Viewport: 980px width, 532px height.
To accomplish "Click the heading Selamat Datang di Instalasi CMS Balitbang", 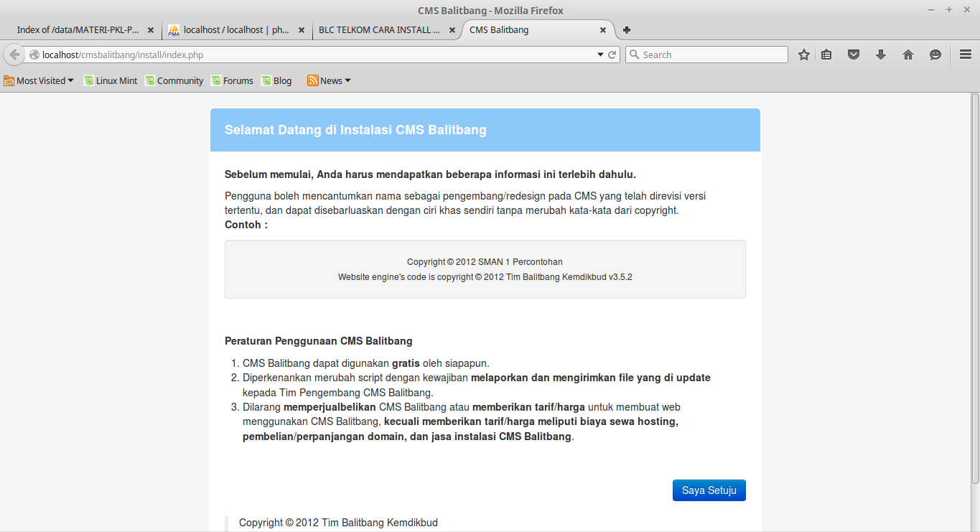I will (x=355, y=130).
